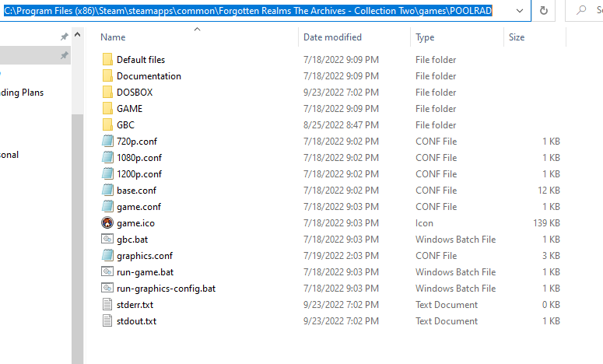Click the search magnifier icon
Screen dimensions: 603x364
[x=581, y=10]
